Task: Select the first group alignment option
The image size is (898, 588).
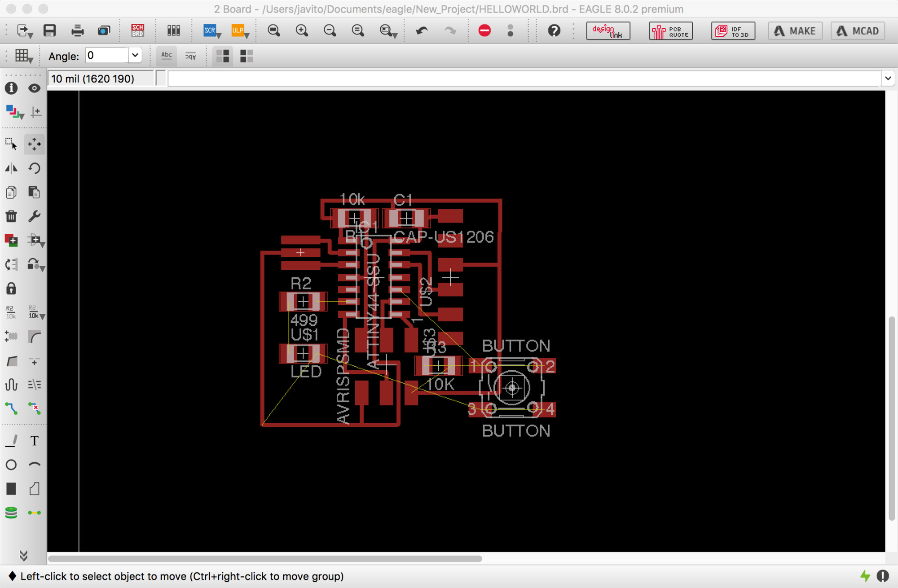Action: [223, 56]
